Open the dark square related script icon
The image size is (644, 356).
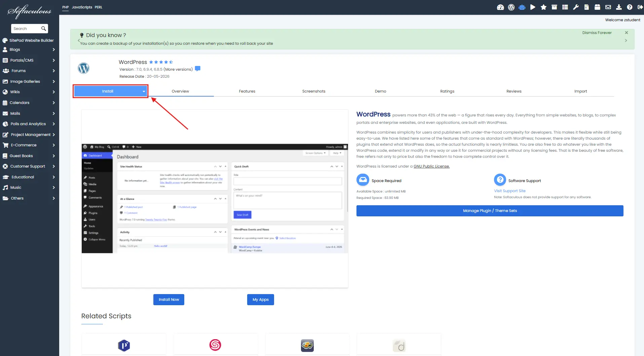tap(307, 345)
